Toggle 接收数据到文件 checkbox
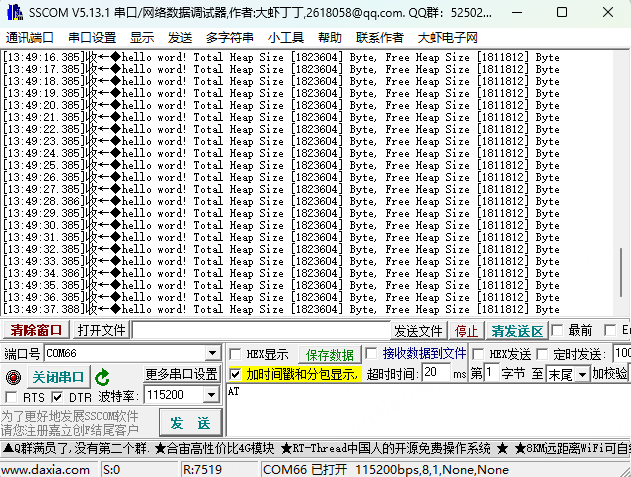Viewport: 631px width, 477px height. (371, 353)
